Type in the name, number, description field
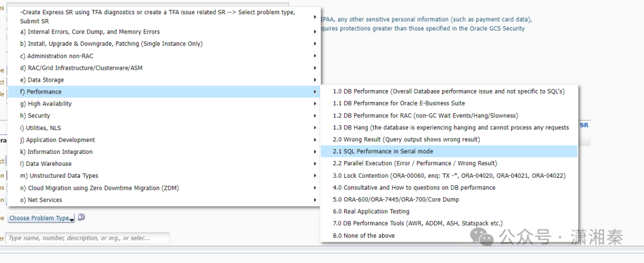This screenshot has height=263, width=644. pyautogui.click(x=88, y=238)
